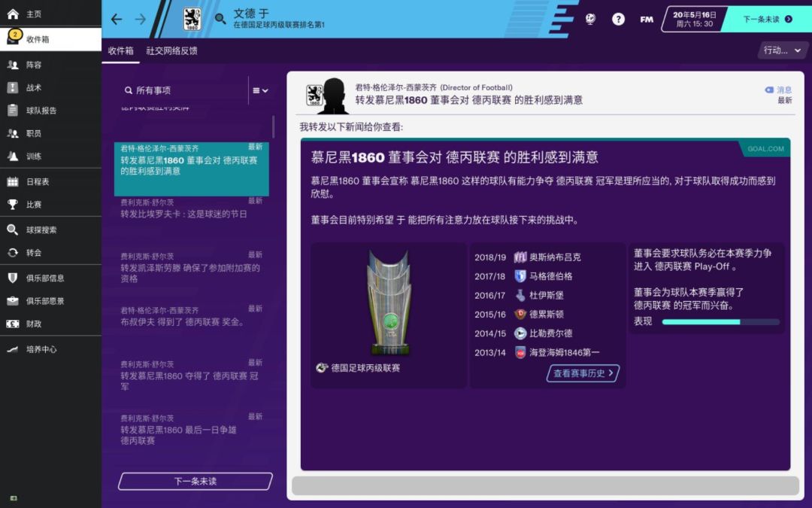Image resolution: width=812 pixels, height=508 pixels.
Task: Click the 表现 performance progress bar
Action: click(x=721, y=322)
